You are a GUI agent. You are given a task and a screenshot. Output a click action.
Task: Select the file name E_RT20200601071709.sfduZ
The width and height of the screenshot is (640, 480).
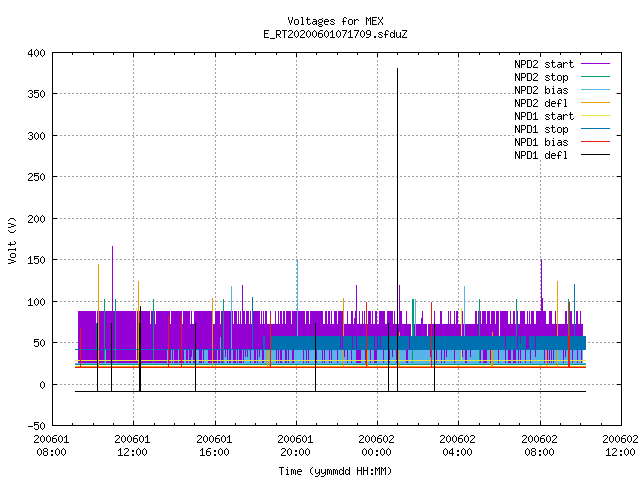click(x=335, y=34)
